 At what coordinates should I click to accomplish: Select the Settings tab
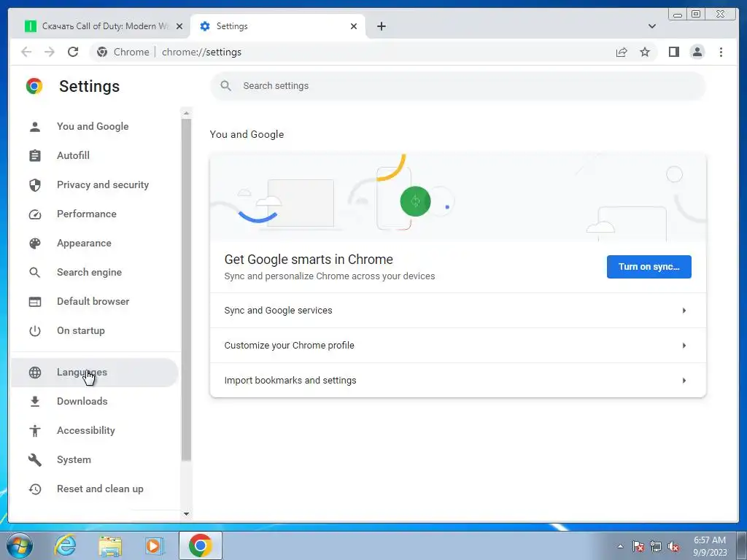tap(278, 26)
